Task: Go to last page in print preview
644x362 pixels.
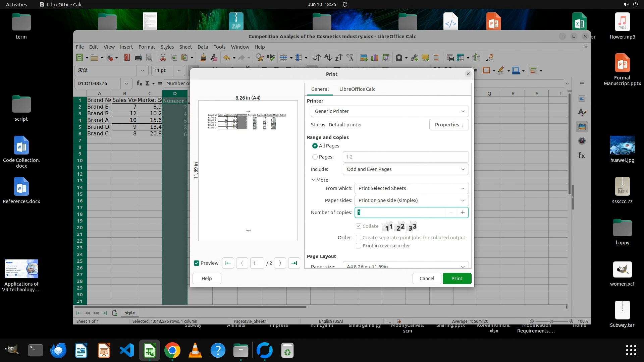Action: 294,263
